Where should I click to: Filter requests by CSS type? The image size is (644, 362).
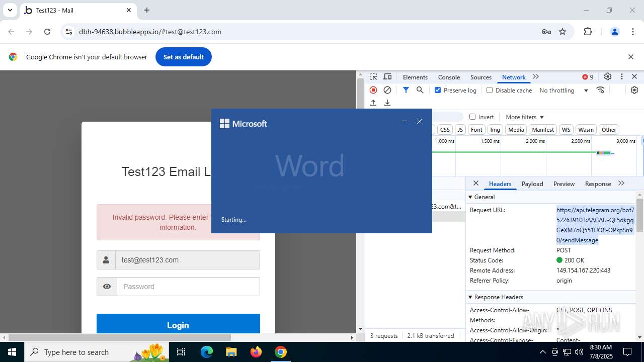pos(445,129)
